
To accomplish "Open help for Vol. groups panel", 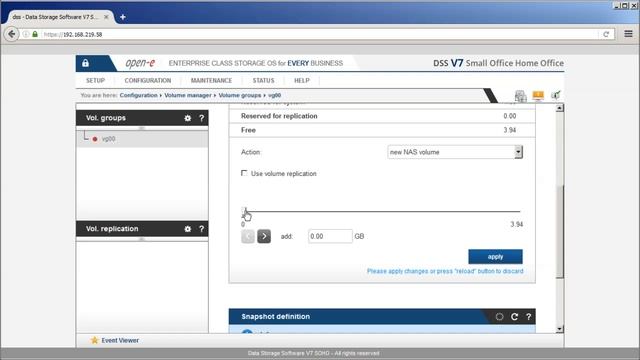I will tap(201, 118).
